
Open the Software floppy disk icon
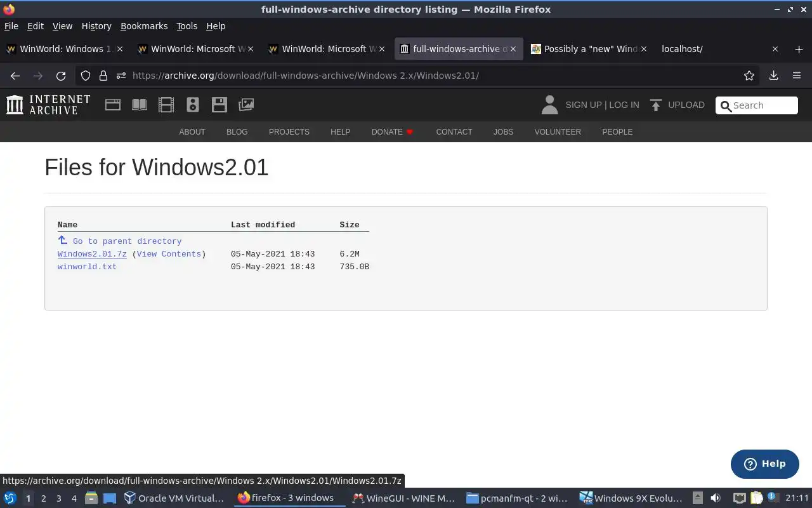click(x=219, y=105)
